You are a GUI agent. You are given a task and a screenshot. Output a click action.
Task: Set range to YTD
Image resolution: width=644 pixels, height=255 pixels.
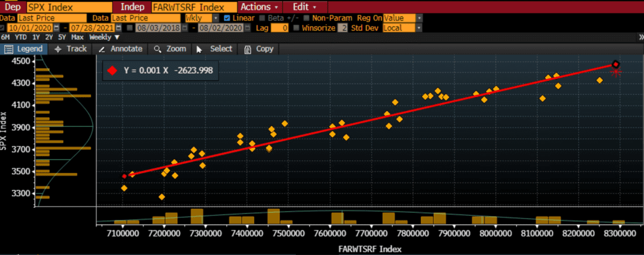point(20,37)
